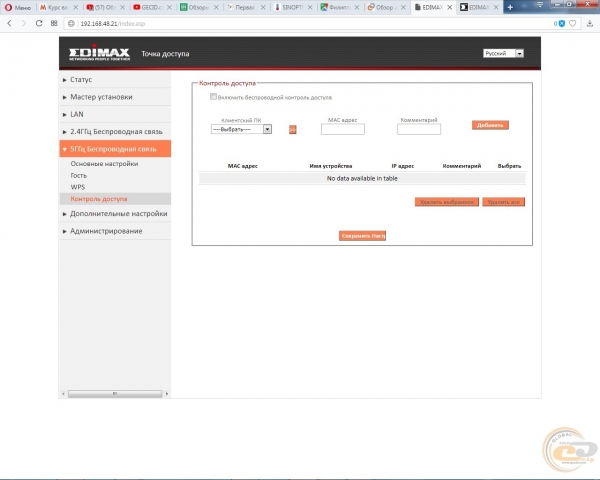Click the browser address bar URL
This screenshot has height=480, width=600.
[112, 23]
